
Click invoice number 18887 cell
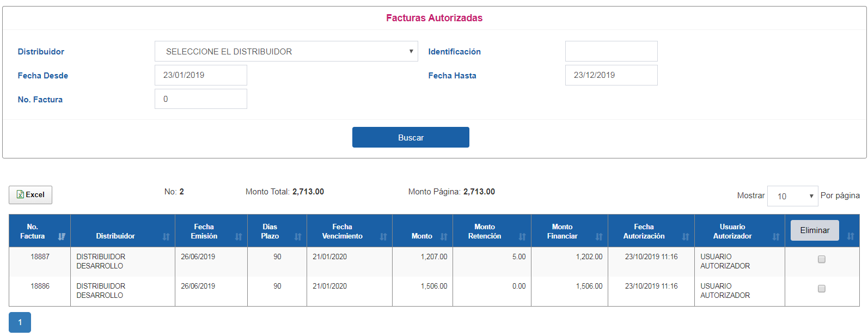point(40,256)
